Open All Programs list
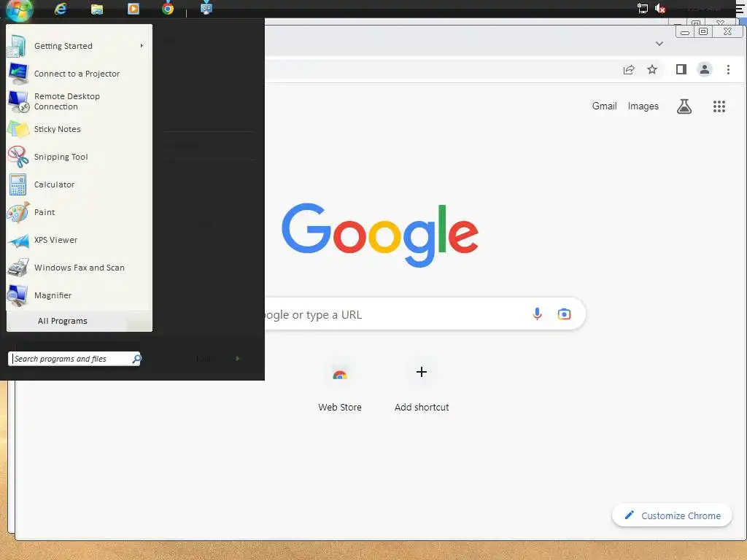 click(79, 321)
